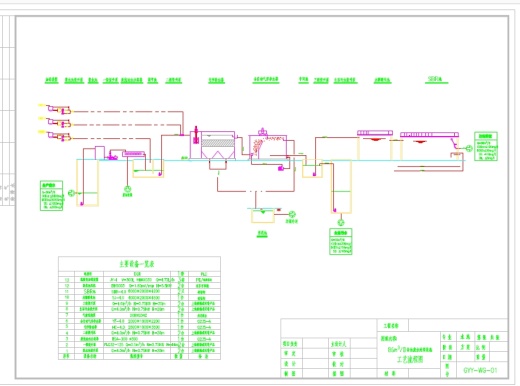Select the SBR池 label above the flow diagram
Viewport: 520px width, 386px height.
(435, 79)
